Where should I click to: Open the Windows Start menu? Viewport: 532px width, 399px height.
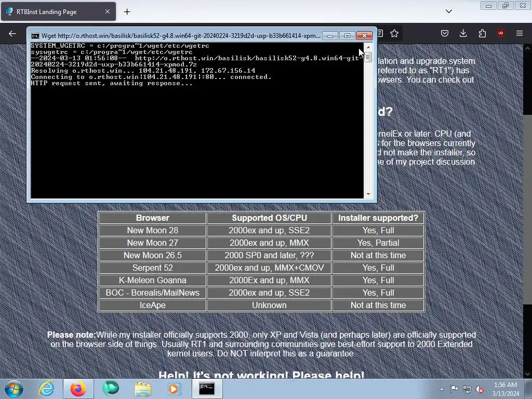[14, 389]
